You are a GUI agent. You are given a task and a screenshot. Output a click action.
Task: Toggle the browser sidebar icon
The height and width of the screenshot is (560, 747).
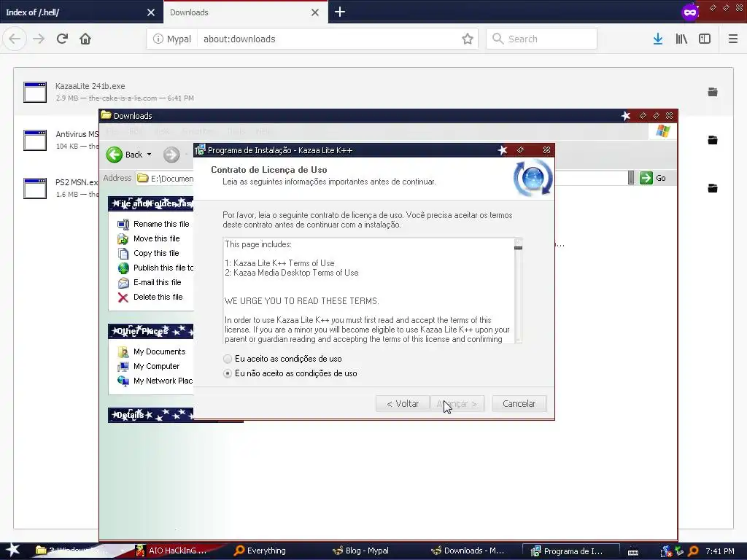(705, 39)
